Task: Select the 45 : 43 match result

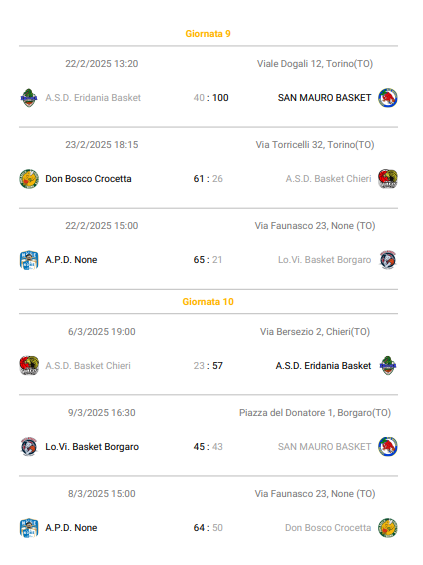Action: [208, 447]
